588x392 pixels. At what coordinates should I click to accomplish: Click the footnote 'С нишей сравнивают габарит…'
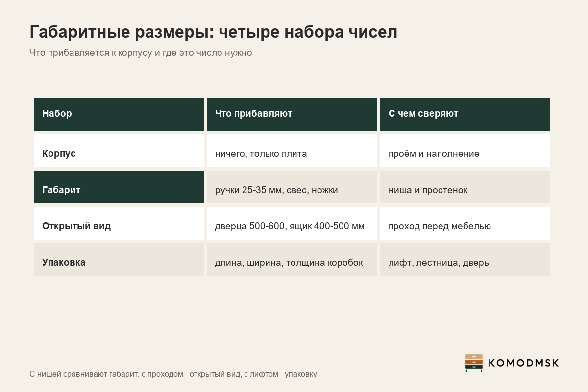(174, 374)
